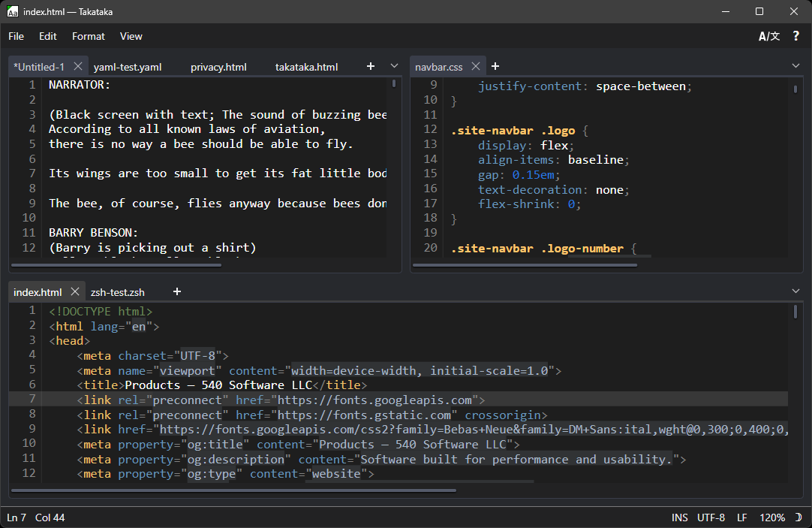
Task: Click the 120% zoom level indicator
Action: [771, 517]
